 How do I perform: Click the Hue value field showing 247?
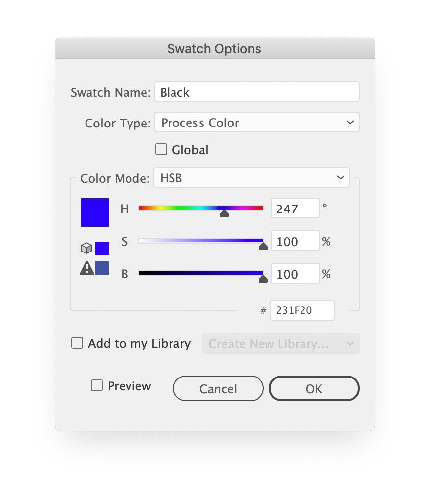(x=295, y=209)
